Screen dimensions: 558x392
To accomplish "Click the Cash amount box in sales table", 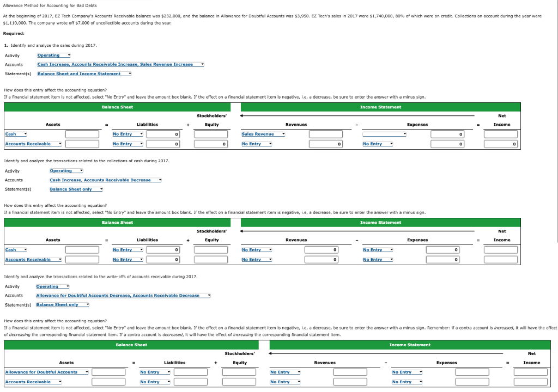I will pos(82,134).
